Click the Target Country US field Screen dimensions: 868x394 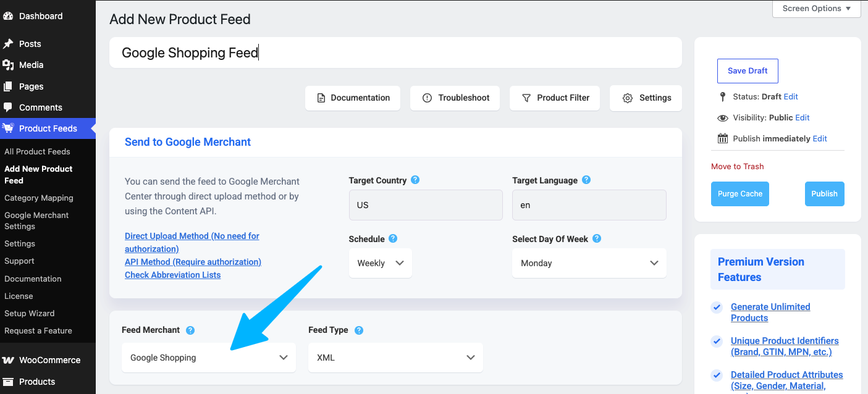pyautogui.click(x=426, y=205)
